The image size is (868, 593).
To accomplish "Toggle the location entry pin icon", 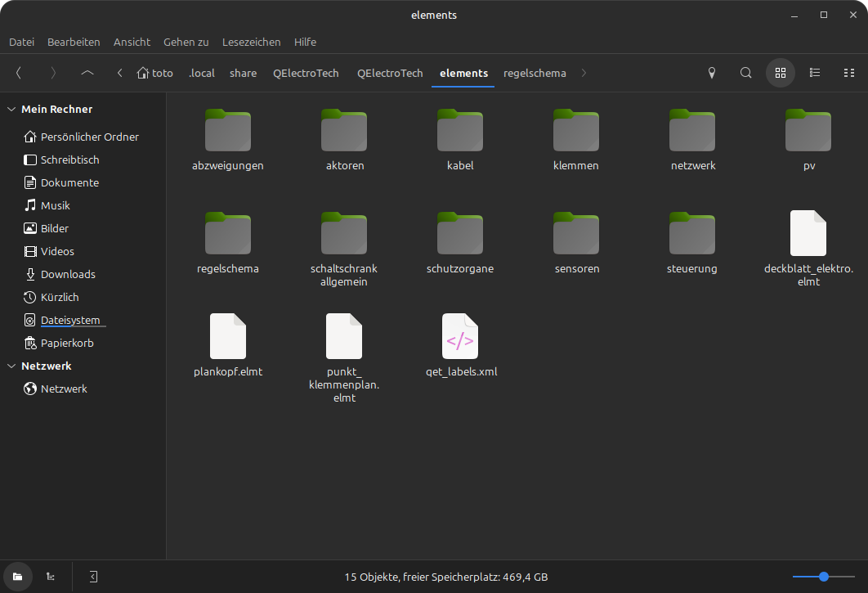I will 711,73.
